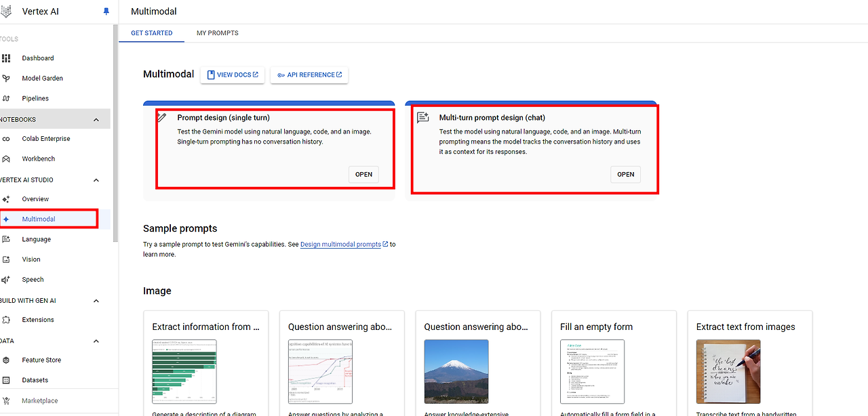This screenshot has width=868, height=416.
Task: Click the code icon in API Reference
Action: click(281, 75)
